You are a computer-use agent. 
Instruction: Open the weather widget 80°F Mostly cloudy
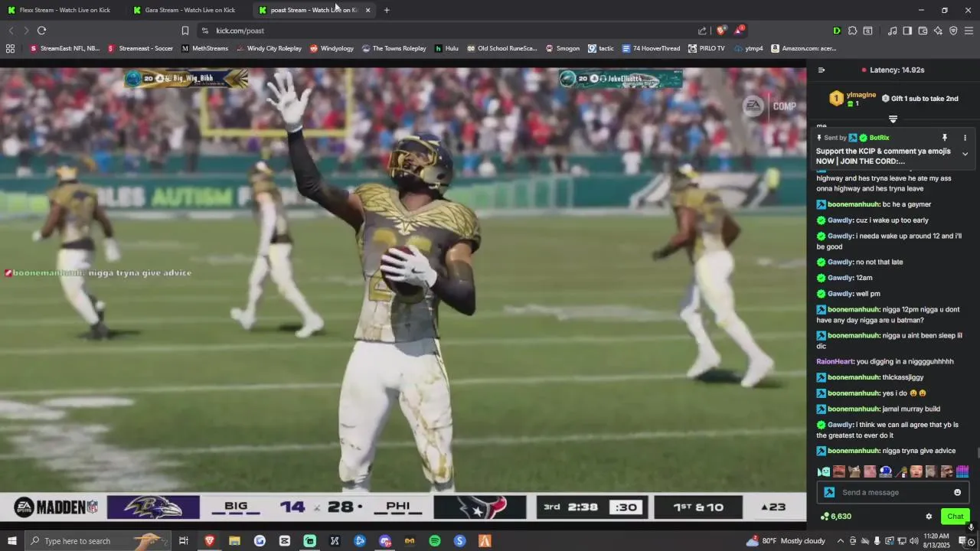pyautogui.click(x=784, y=541)
